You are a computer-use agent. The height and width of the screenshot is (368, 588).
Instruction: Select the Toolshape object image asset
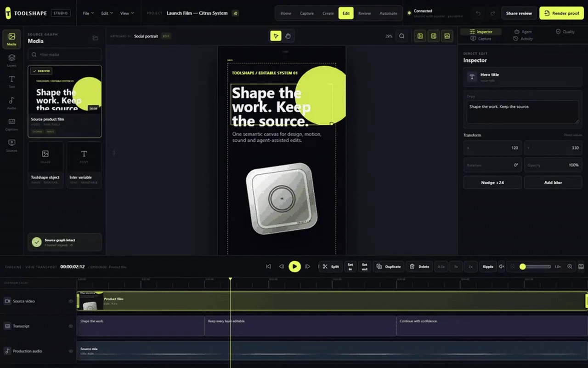click(x=45, y=165)
